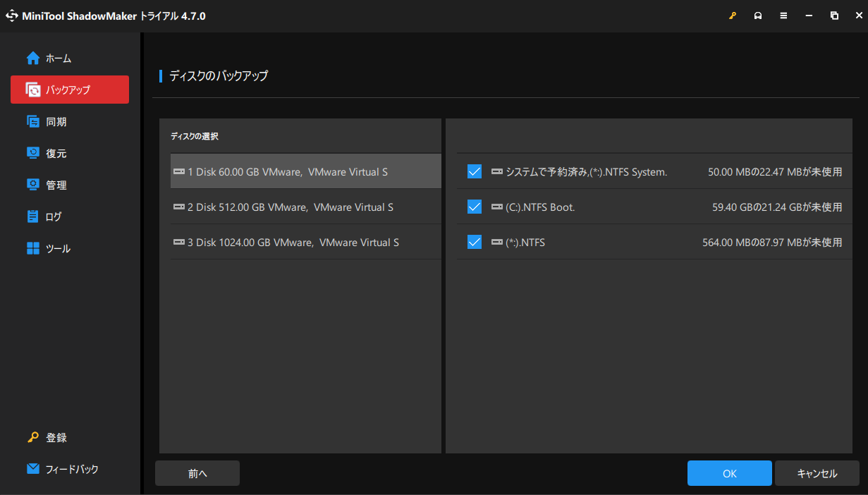Click the ツール tools grid icon
This screenshot has height=495, width=868.
(x=32, y=248)
